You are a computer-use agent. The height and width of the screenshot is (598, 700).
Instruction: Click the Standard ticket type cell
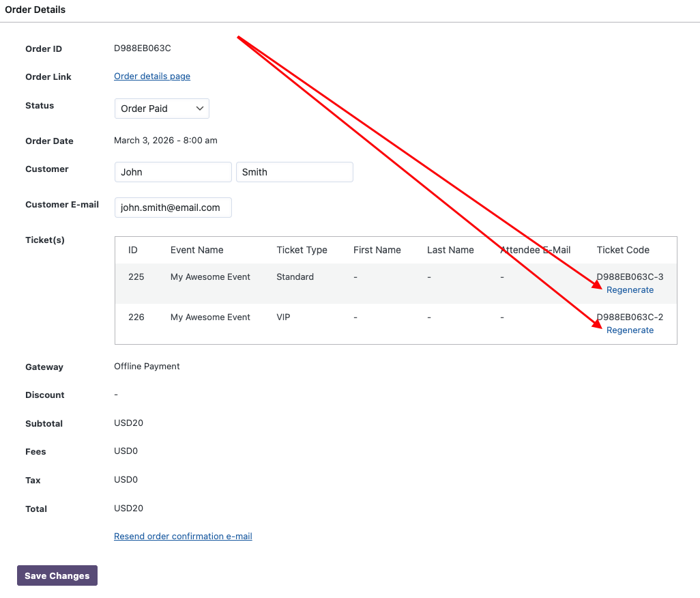click(x=295, y=277)
